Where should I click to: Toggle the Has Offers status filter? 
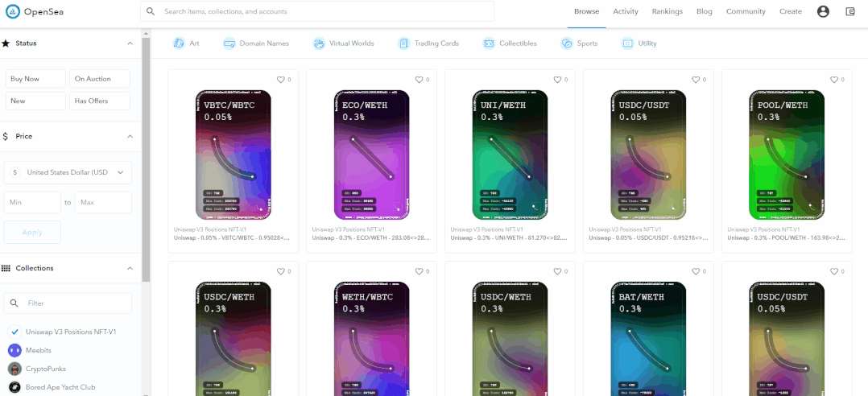pyautogui.click(x=100, y=101)
